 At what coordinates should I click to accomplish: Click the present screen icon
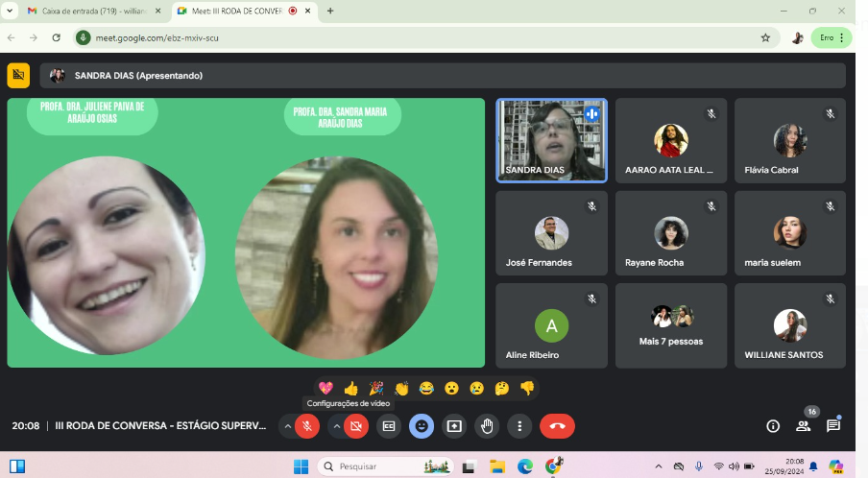click(454, 426)
